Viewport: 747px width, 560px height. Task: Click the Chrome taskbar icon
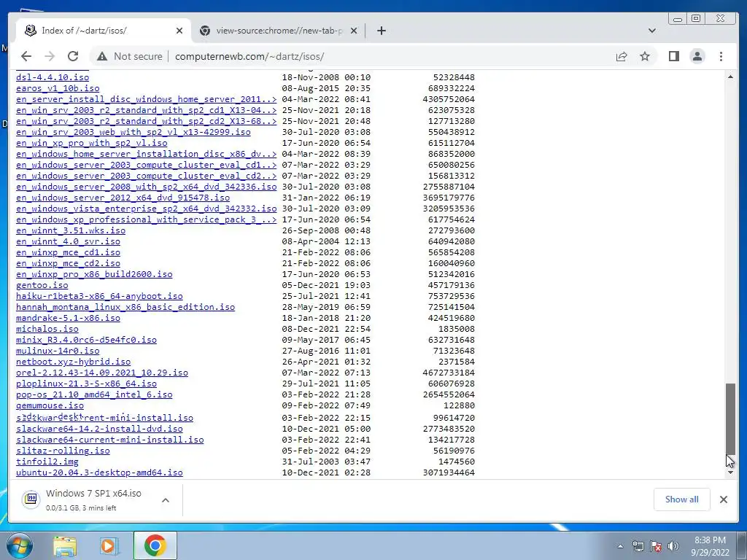(x=155, y=545)
